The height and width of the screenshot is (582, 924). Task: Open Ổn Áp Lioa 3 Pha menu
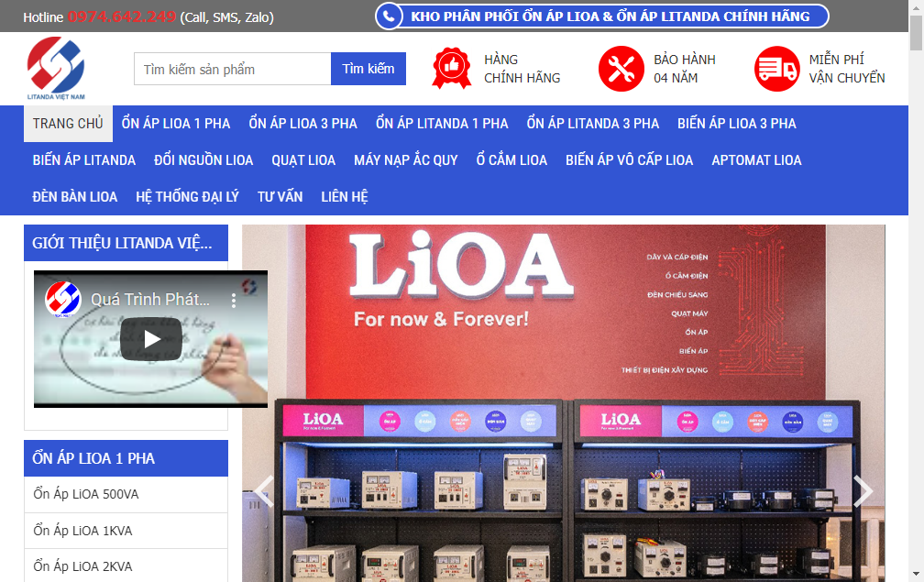point(302,124)
